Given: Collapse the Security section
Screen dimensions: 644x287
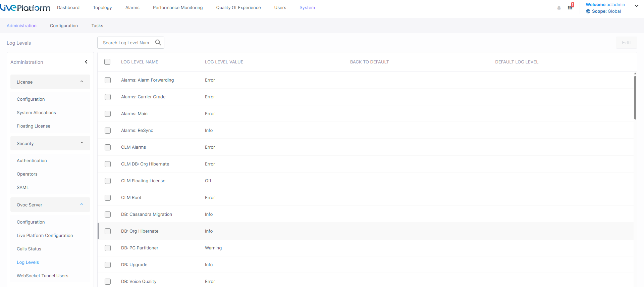Looking at the screenshot, I should 82,143.
